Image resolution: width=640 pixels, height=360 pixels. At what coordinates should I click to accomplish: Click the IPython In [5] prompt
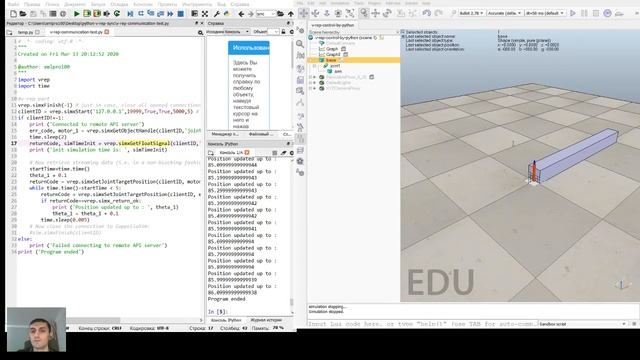click(x=217, y=311)
